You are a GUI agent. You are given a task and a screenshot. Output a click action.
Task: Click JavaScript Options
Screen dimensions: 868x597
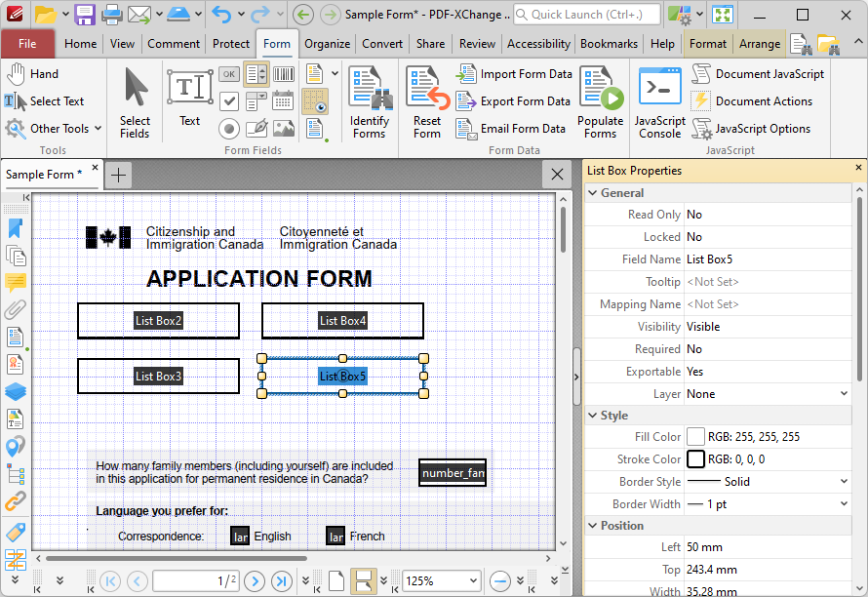tap(751, 129)
